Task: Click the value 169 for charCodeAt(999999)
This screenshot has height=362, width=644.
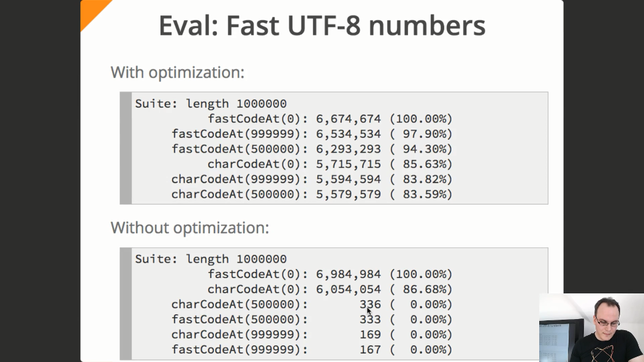Action: click(x=370, y=334)
